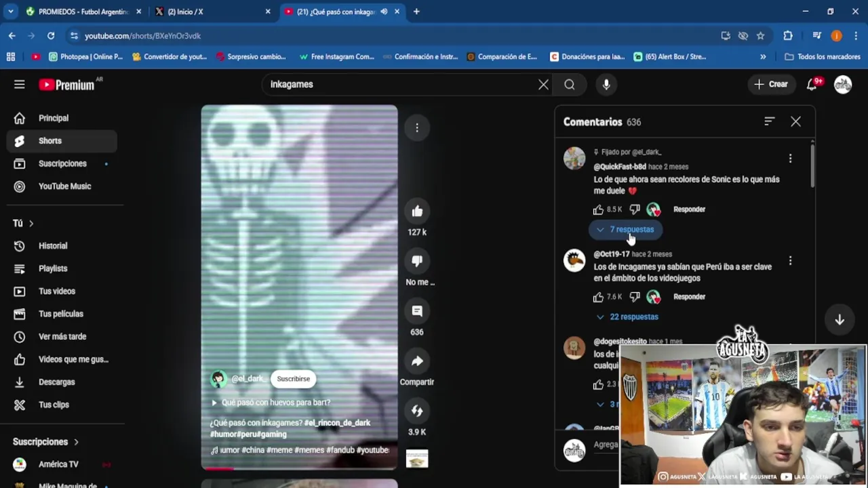Reply to @Oct19-17's comment
The height and width of the screenshot is (488, 868).
tap(689, 297)
